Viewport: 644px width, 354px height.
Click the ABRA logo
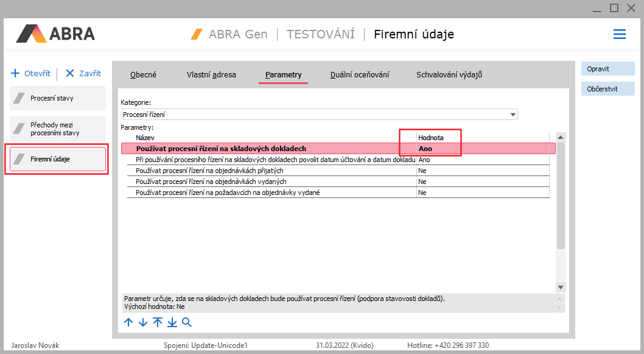tap(55, 34)
